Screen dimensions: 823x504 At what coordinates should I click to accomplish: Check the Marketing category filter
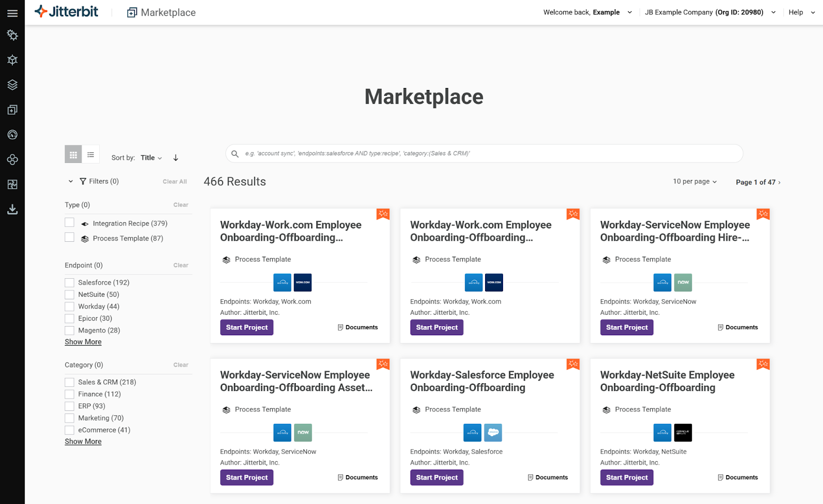coord(69,418)
